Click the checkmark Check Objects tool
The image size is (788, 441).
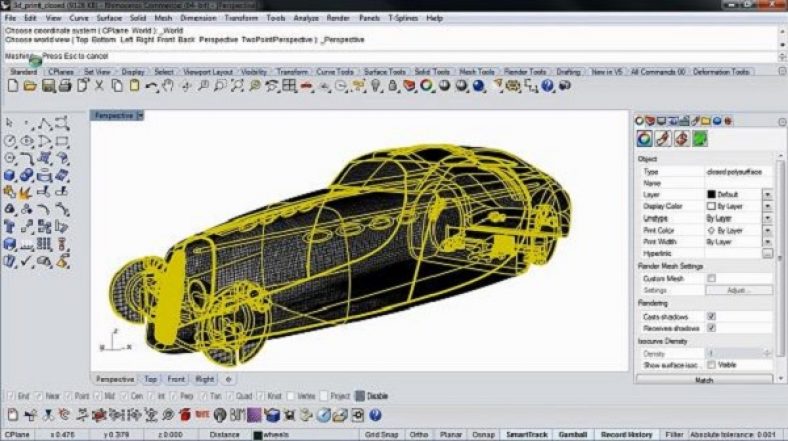coord(27,261)
